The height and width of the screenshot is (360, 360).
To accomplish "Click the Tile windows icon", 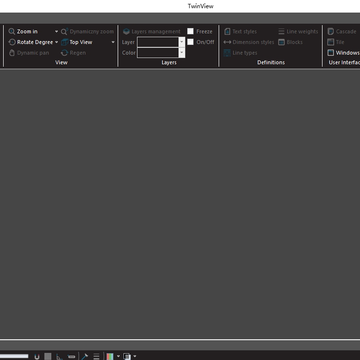I will pos(331,42).
